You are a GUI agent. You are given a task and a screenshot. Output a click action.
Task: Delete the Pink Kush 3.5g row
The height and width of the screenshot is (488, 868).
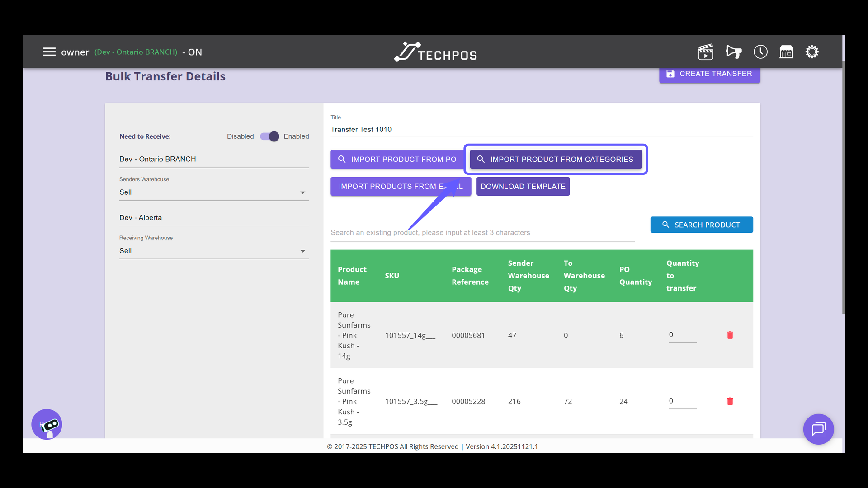730,401
